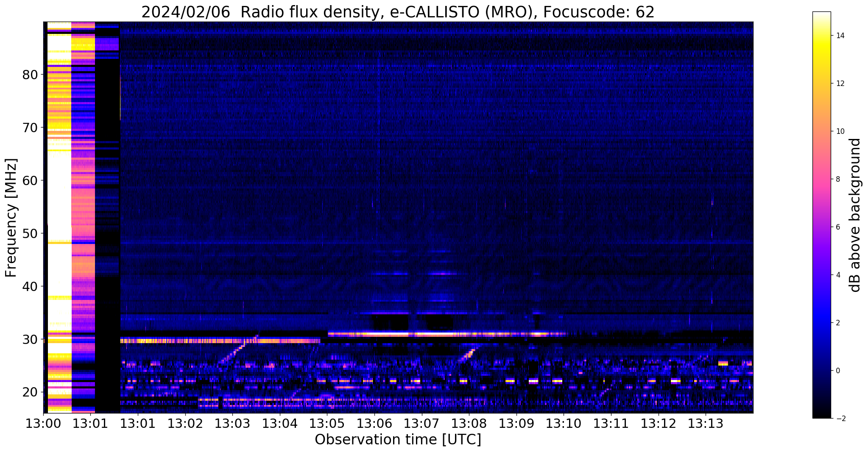Click the 'dB above background' colorbar label

pos(855,215)
